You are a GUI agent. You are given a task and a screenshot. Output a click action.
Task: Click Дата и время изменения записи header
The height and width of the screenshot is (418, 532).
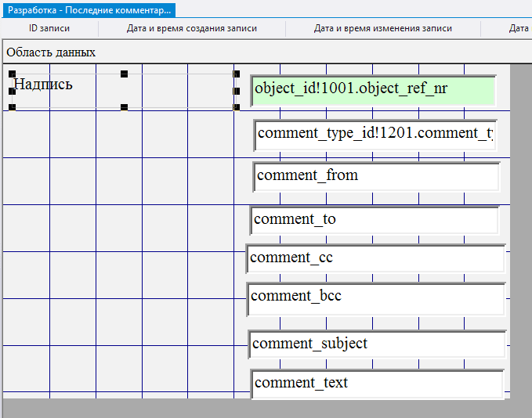point(382,28)
